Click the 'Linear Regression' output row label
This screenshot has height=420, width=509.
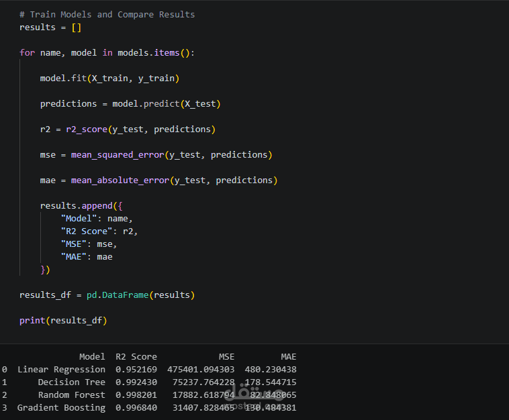click(x=61, y=369)
